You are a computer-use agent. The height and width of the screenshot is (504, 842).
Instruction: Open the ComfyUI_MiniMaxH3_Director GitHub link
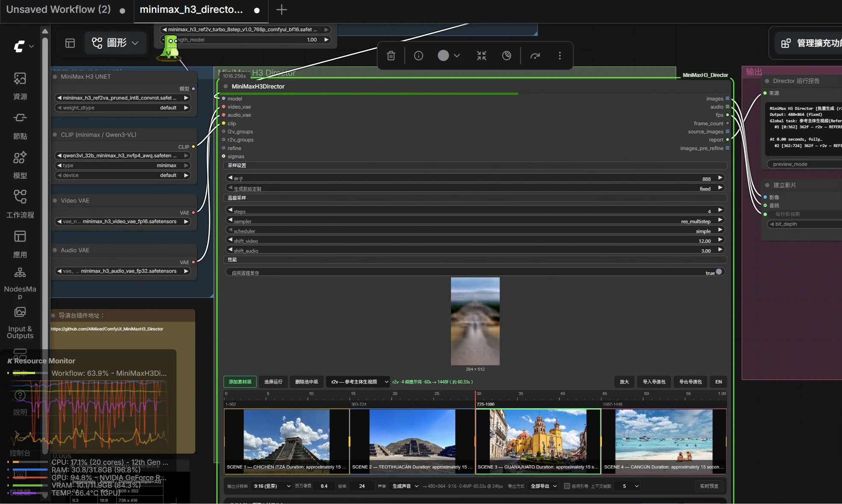coord(107,329)
